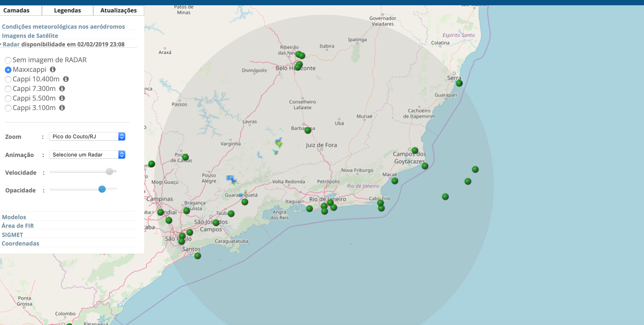Switch to the Camadas tab
Viewport: 644px width, 325px height.
coord(16,11)
